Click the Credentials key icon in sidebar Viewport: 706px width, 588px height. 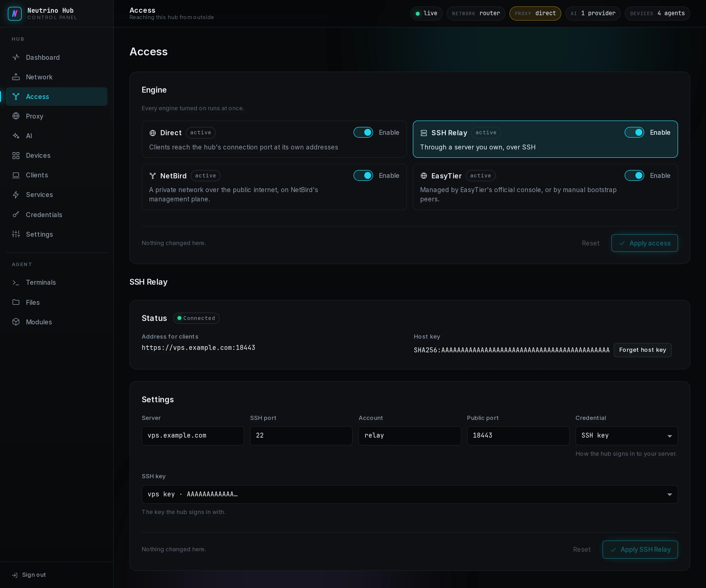pyautogui.click(x=16, y=214)
